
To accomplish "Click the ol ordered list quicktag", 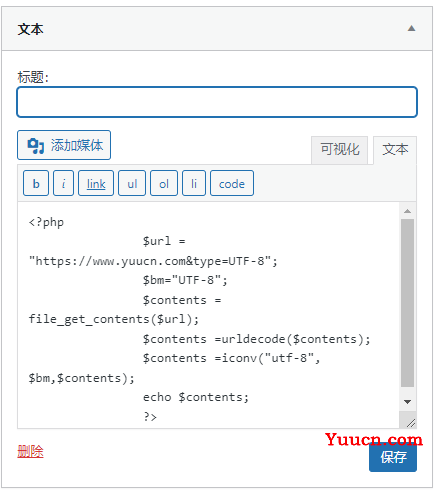I will coord(164,183).
